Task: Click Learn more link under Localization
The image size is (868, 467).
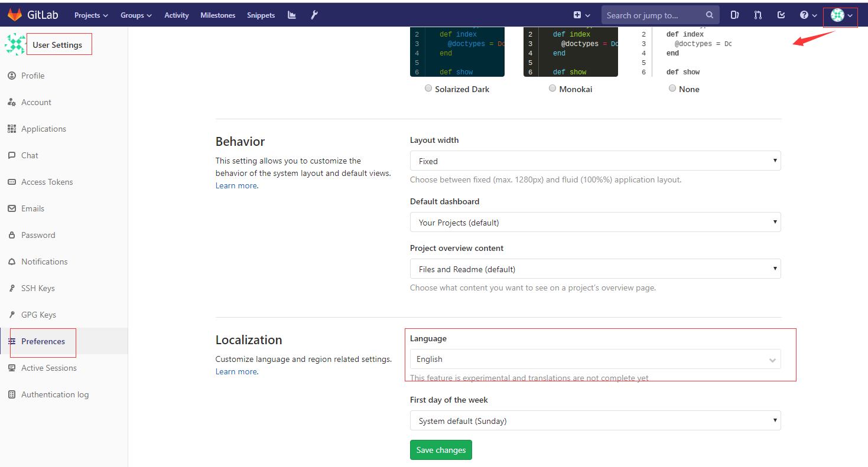Action: click(236, 371)
